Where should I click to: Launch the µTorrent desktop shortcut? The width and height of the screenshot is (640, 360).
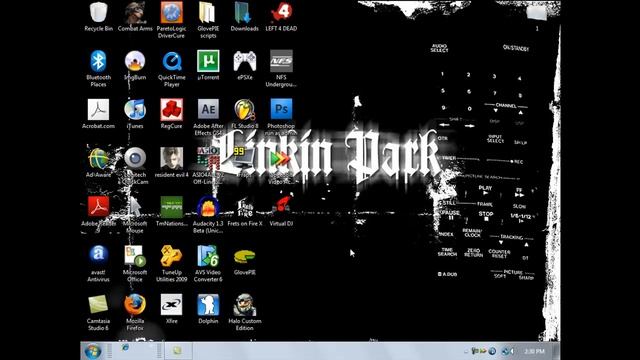[208, 65]
